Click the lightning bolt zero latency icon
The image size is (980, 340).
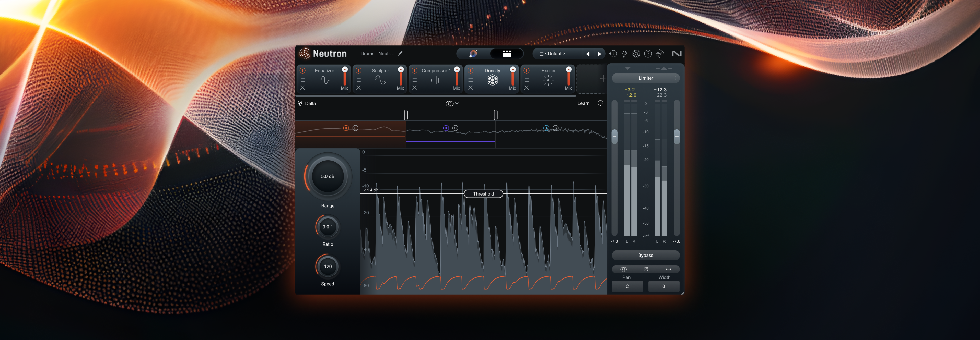coord(624,54)
